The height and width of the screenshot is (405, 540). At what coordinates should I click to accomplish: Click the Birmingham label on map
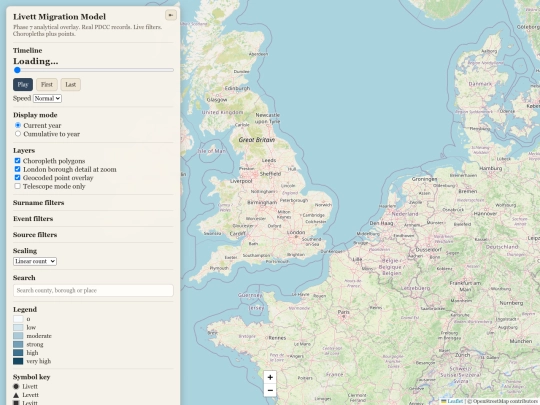[x=262, y=202]
